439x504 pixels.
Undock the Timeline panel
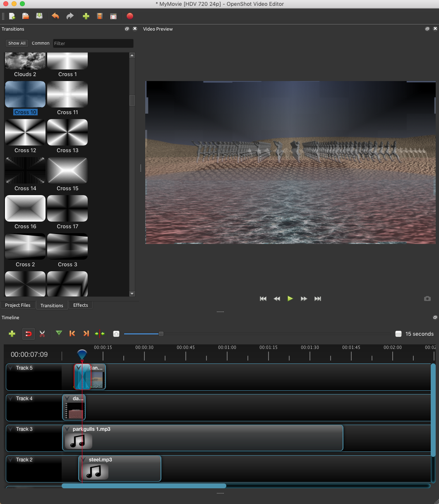[x=435, y=318]
